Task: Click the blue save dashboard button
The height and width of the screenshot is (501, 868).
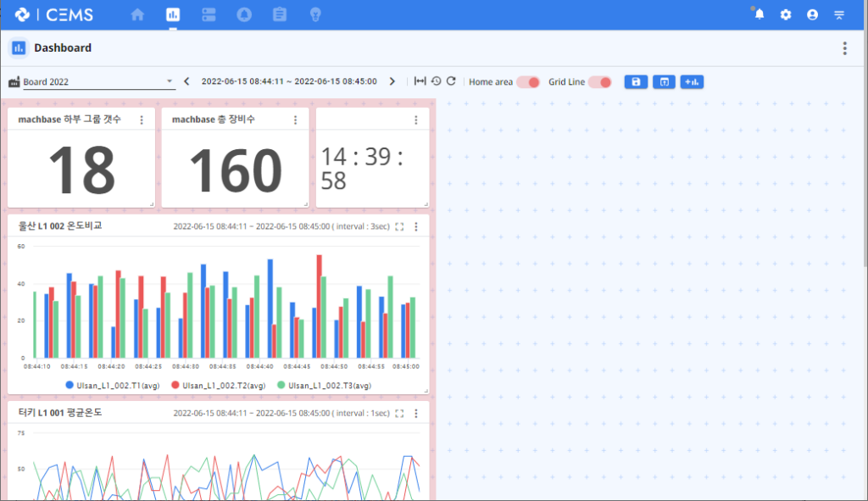Action: click(637, 81)
